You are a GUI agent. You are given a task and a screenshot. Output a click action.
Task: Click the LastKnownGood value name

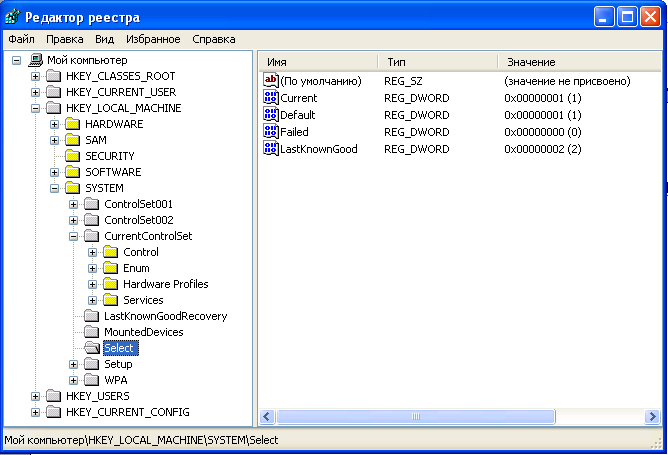point(319,149)
